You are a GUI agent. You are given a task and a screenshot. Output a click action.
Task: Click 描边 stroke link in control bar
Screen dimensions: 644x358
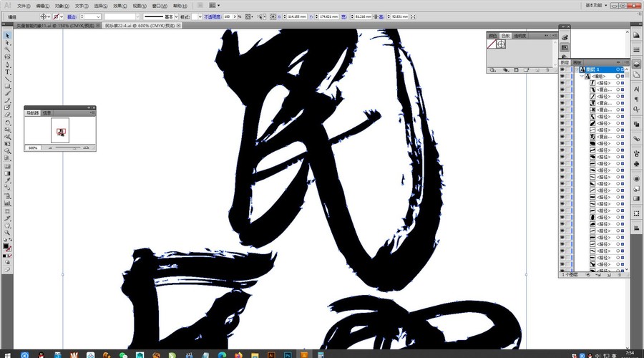click(x=72, y=17)
